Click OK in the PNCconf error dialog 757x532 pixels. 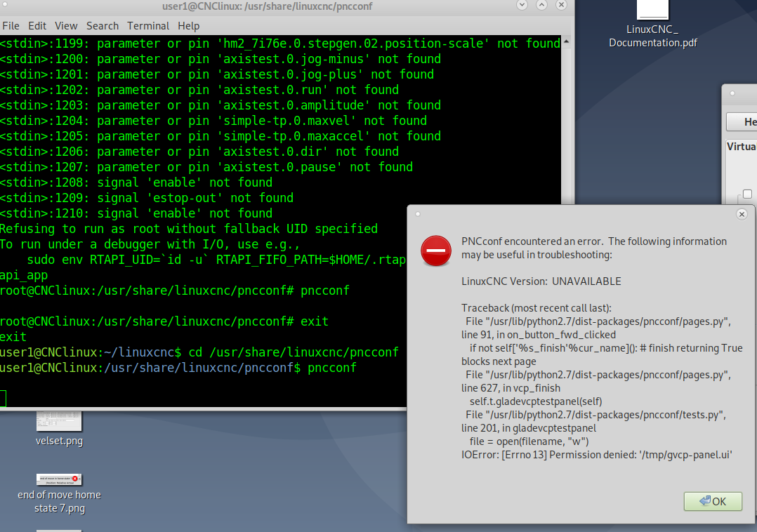713,502
